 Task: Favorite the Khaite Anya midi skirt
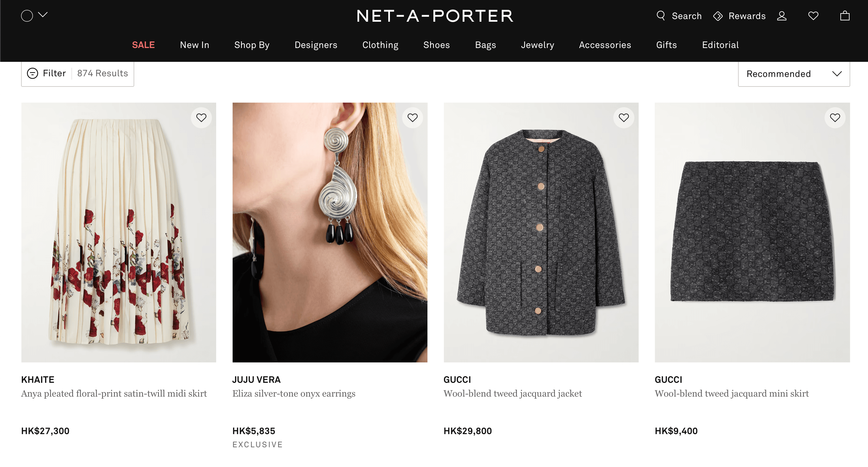click(x=201, y=117)
